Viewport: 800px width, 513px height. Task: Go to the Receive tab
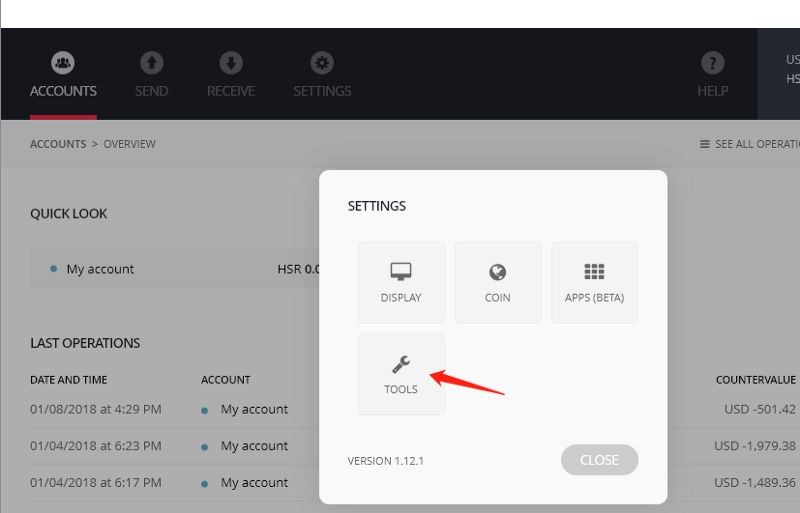(x=231, y=75)
